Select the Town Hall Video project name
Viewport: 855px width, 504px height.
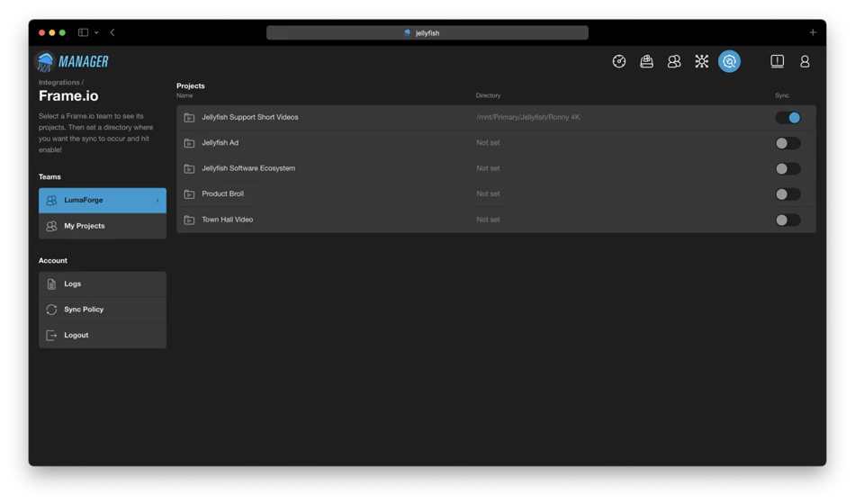[228, 220]
